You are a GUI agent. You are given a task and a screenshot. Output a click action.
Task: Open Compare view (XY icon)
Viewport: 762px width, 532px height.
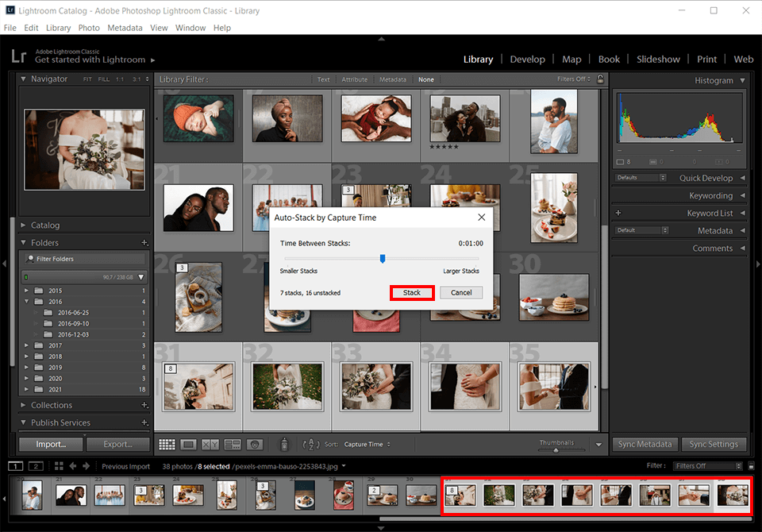[x=210, y=445]
